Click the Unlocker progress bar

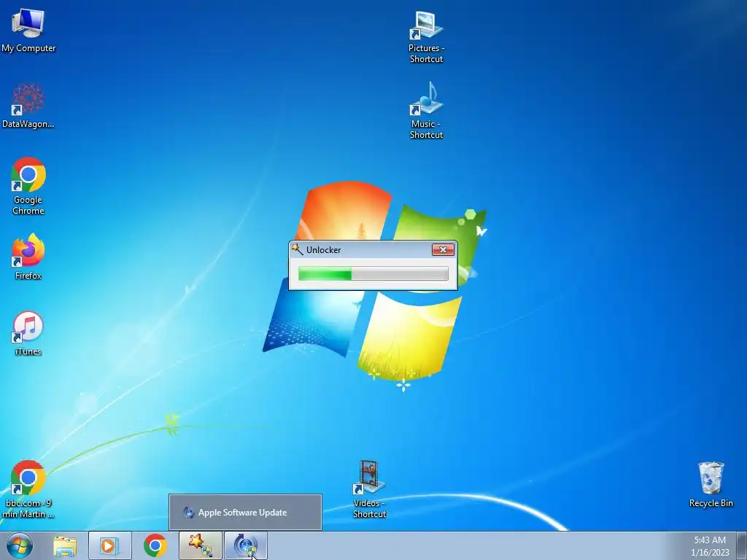pyautogui.click(x=373, y=273)
